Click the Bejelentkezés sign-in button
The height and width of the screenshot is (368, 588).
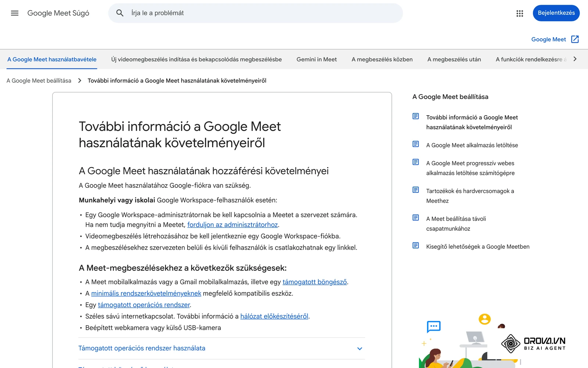click(556, 13)
